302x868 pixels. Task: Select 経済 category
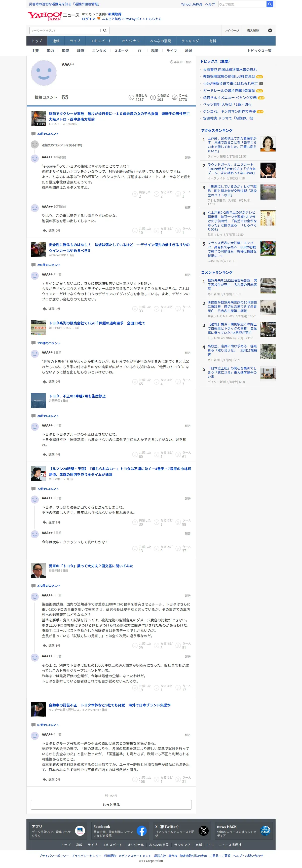(81, 51)
